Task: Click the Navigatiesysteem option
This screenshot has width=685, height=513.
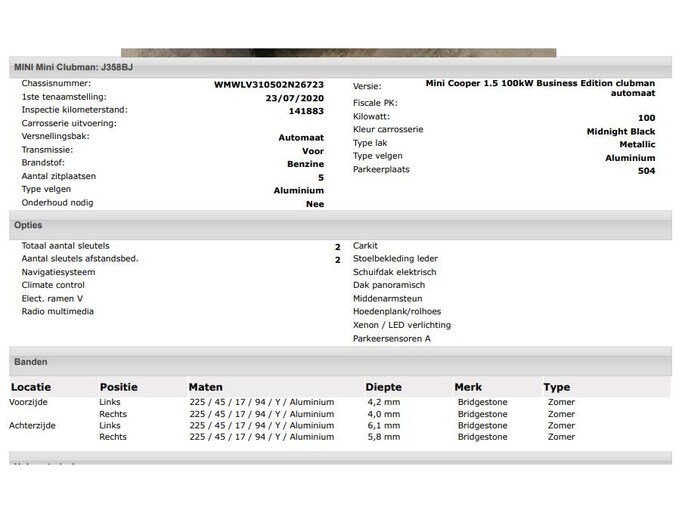Action: click(58, 272)
